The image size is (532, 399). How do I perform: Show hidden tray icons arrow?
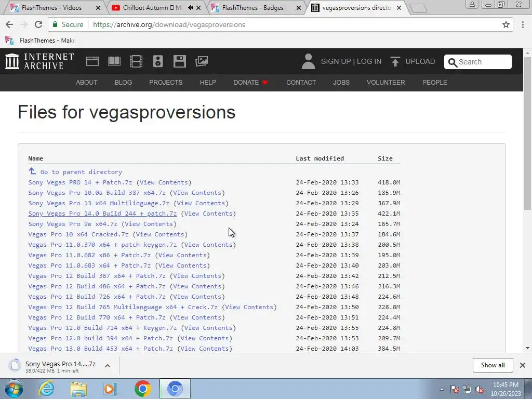[x=442, y=390]
